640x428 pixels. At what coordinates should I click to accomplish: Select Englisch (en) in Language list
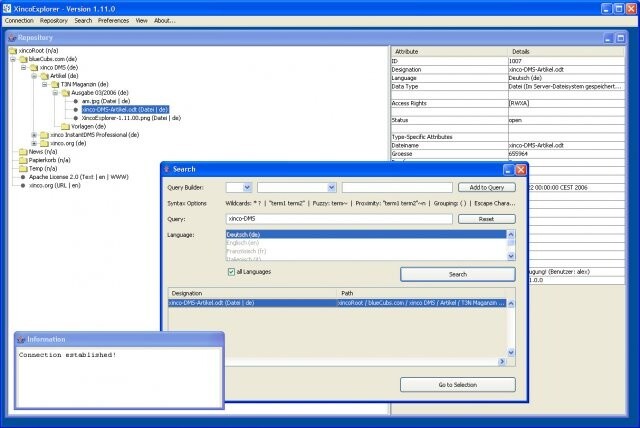(366, 243)
